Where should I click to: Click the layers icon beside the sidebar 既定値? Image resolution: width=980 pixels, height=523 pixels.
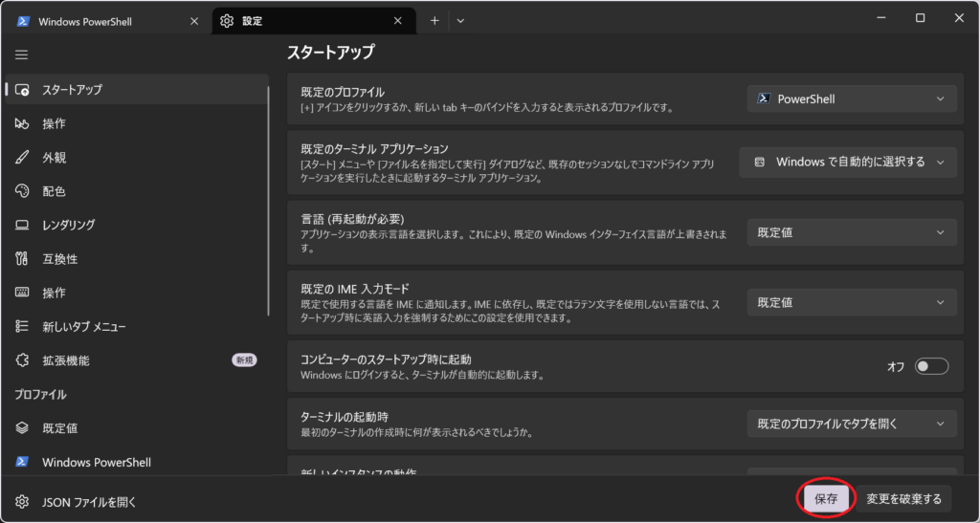click(x=22, y=428)
